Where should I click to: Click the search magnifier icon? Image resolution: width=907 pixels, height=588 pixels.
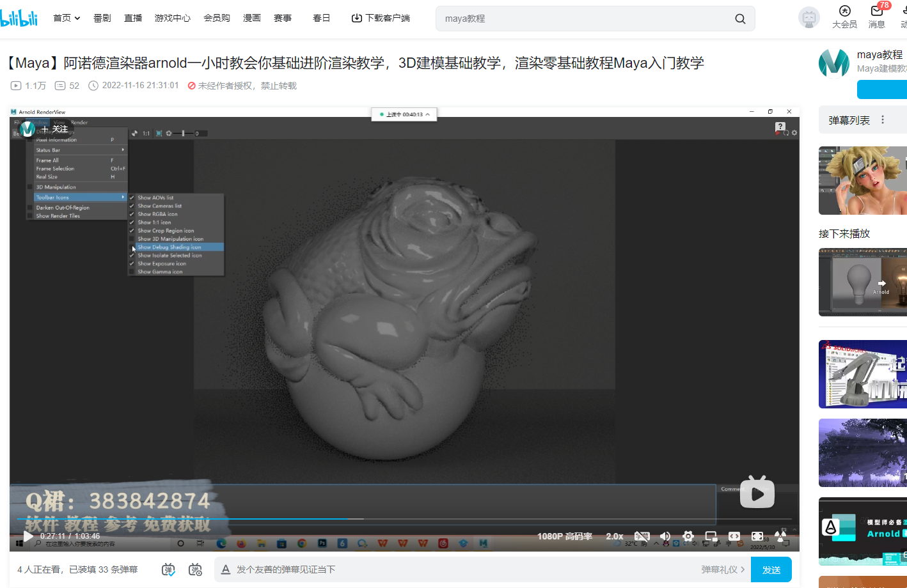point(740,19)
